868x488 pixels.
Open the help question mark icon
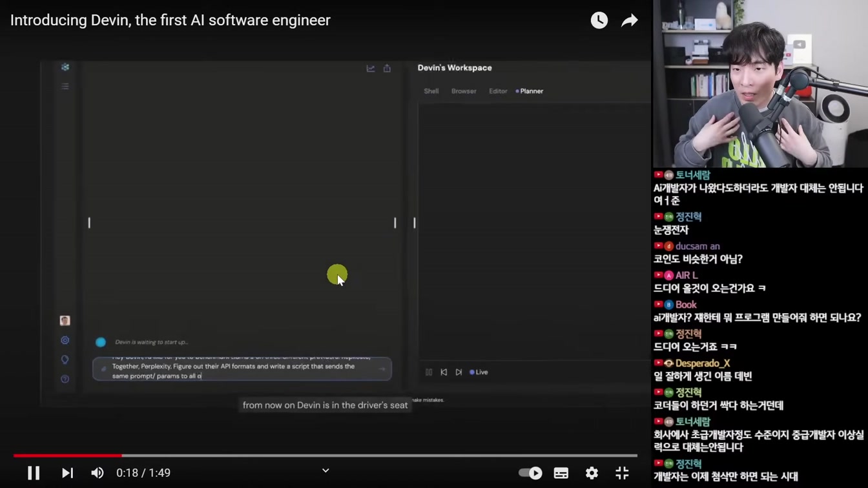tap(65, 379)
